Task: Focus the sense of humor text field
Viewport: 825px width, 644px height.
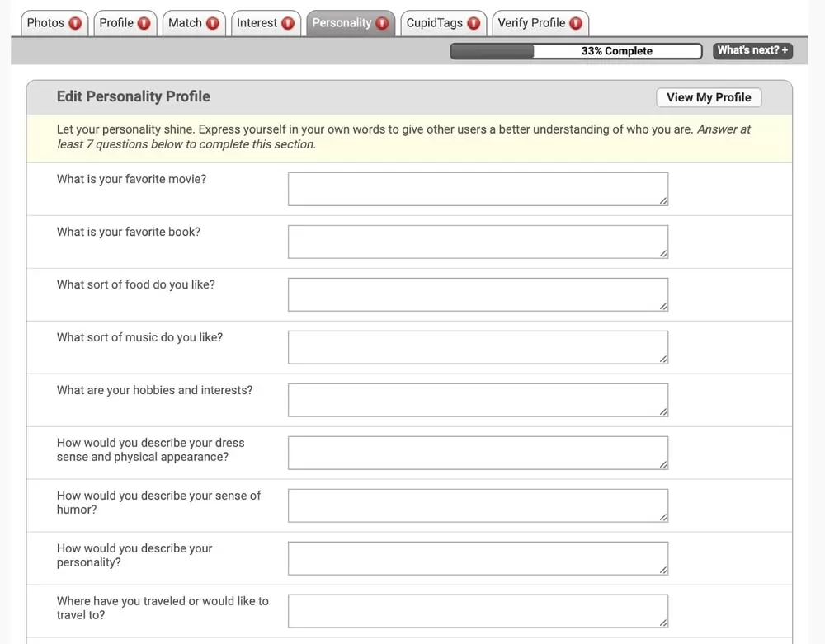Action: tap(478, 506)
